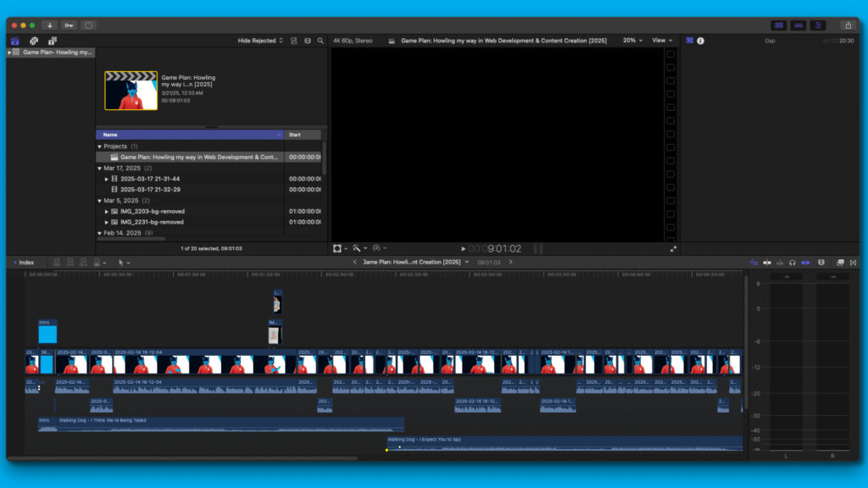The image size is (868, 488).
Task: Select the Game Plan project thumbnail
Action: 131,91
